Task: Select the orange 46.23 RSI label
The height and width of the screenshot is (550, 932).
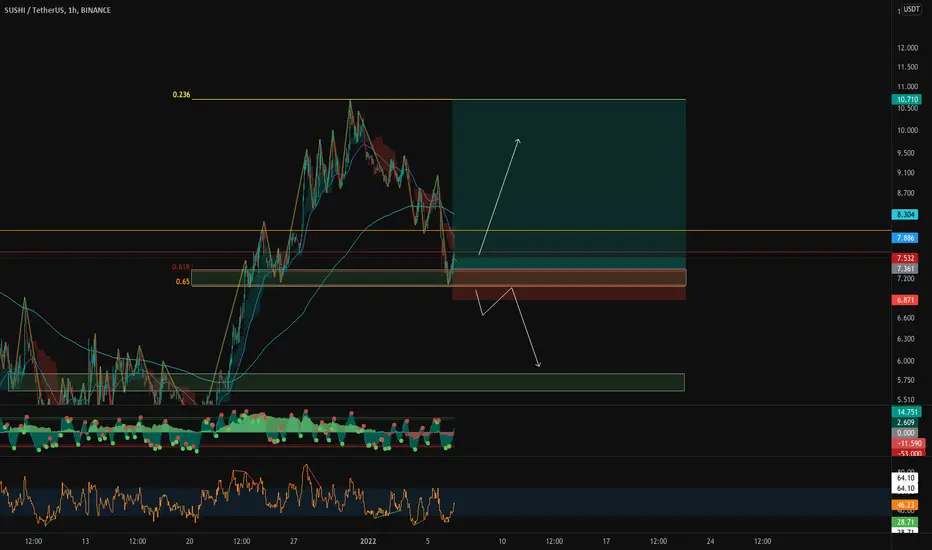Action: click(906, 505)
